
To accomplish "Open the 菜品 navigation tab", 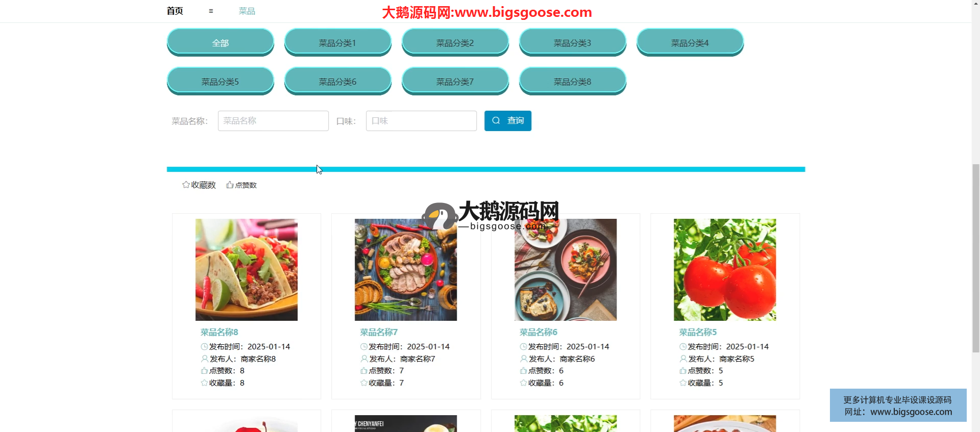I will [x=247, y=11].
